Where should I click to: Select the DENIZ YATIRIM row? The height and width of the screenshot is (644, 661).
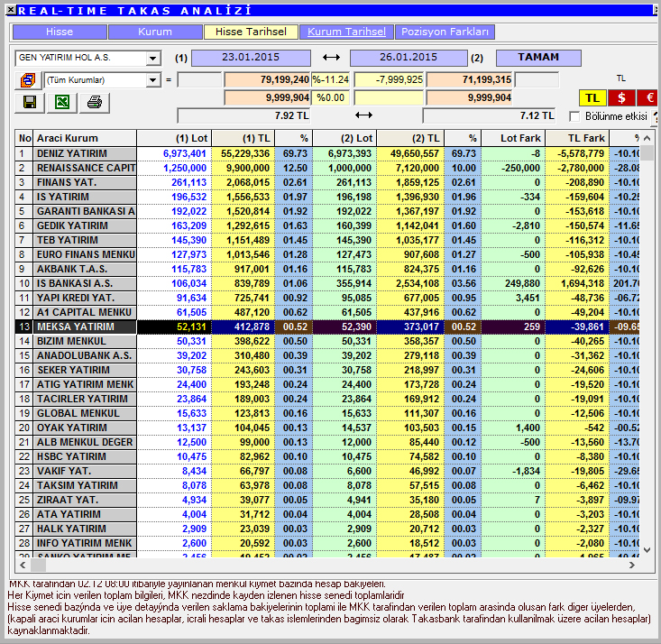(327, 153)
